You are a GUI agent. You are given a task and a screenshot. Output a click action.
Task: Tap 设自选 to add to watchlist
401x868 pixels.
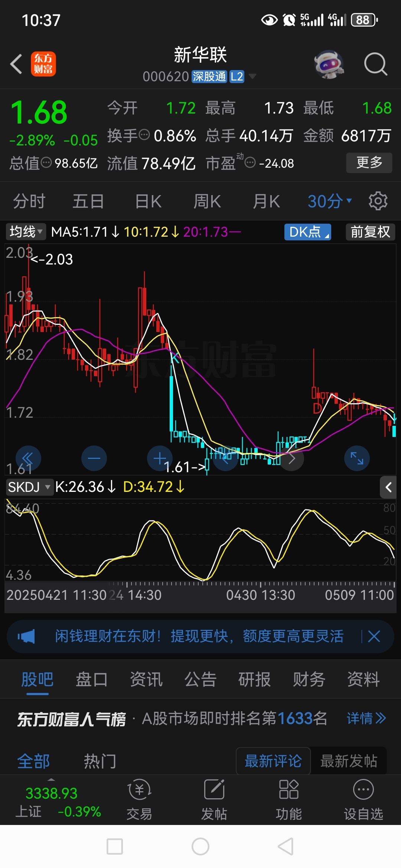click(x=363, y=799)
